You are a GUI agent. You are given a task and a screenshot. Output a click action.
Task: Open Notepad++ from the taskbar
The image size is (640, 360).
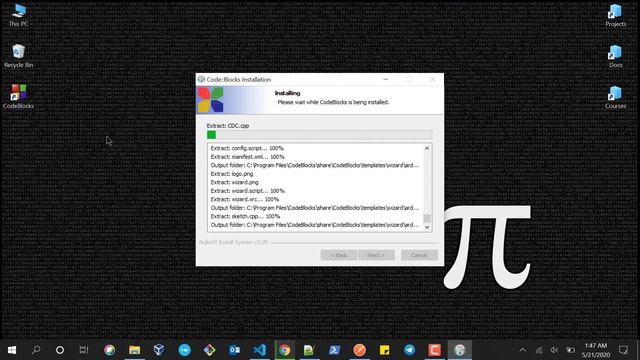[x=309, y=350]
